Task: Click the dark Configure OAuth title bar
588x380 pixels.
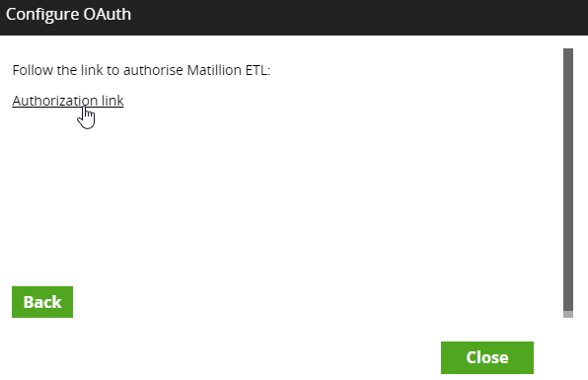Action: (x=294, y=17)
